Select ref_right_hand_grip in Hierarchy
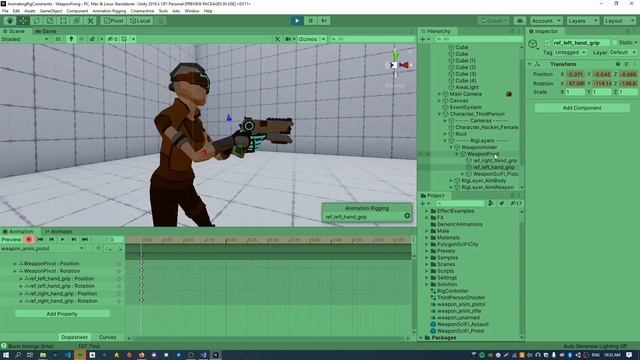640x360 pixels. coord(495,161)
